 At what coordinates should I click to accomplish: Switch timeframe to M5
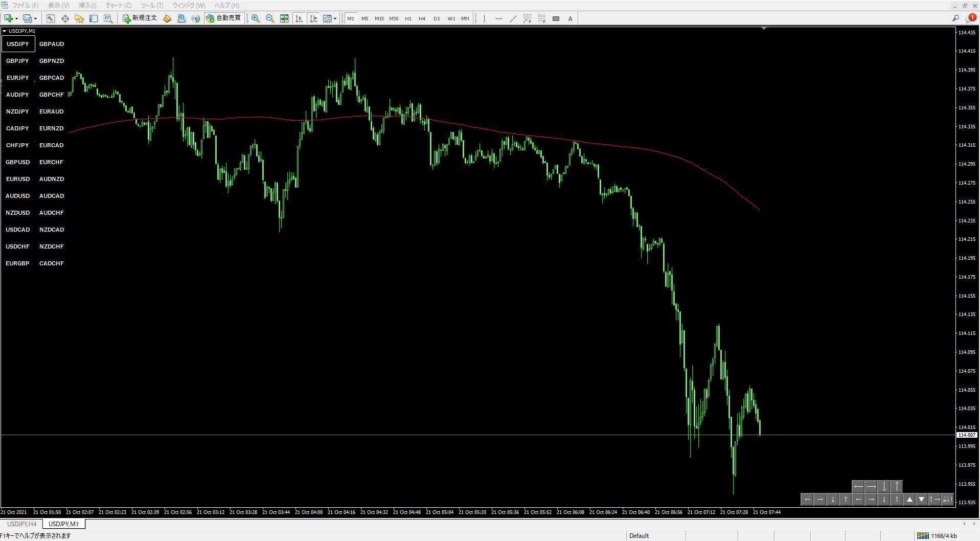pos(365,18)
